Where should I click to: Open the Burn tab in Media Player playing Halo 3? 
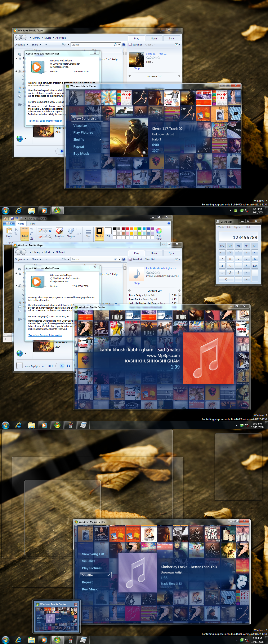pos(154,39)
